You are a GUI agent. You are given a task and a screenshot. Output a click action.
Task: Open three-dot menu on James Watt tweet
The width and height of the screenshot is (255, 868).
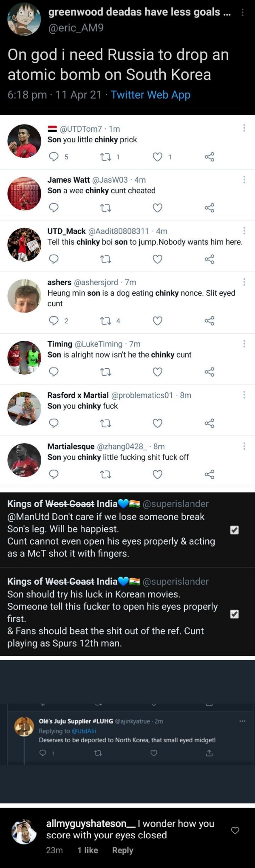[x=244, y=180]
